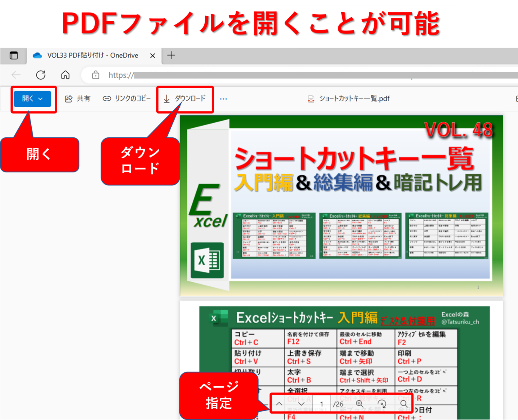Go to previous PDF page with up chevron
Image resolution: width=518 pixels, height=420 pixels.
279,404
